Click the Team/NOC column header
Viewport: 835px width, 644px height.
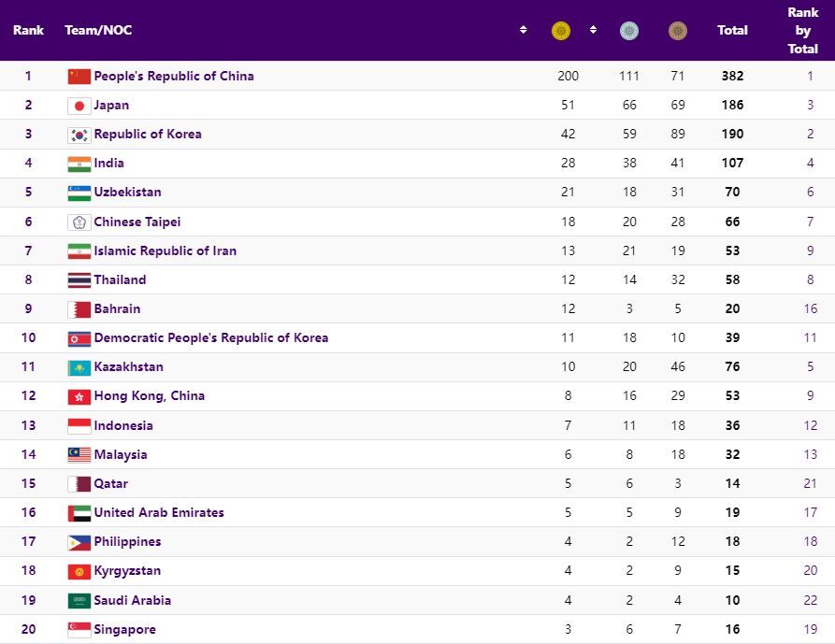tap(98, 30)
